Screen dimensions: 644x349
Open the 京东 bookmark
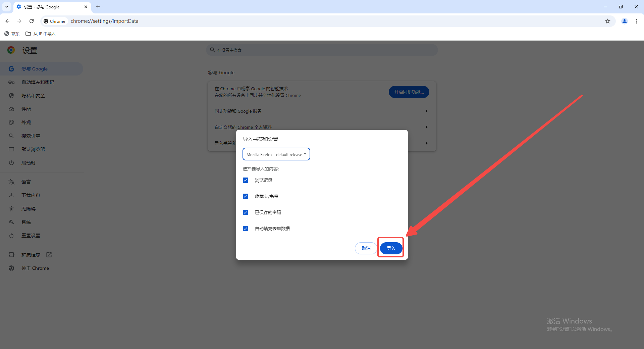12,34
